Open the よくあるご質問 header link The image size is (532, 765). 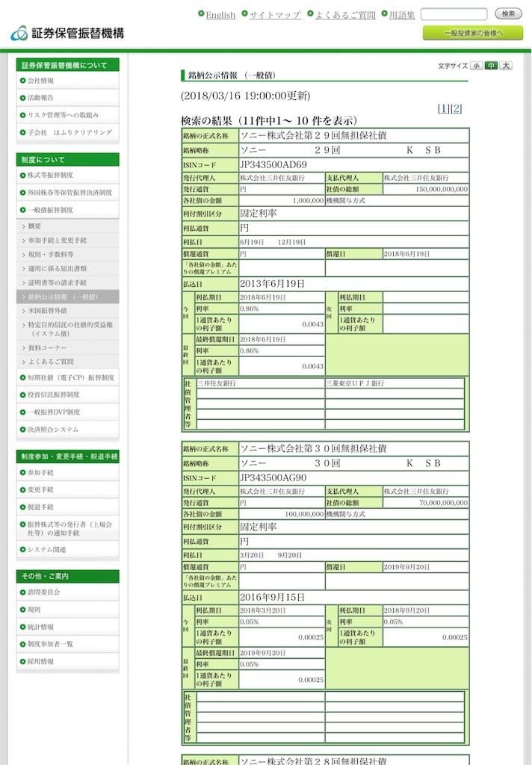[x=345, y=15]
